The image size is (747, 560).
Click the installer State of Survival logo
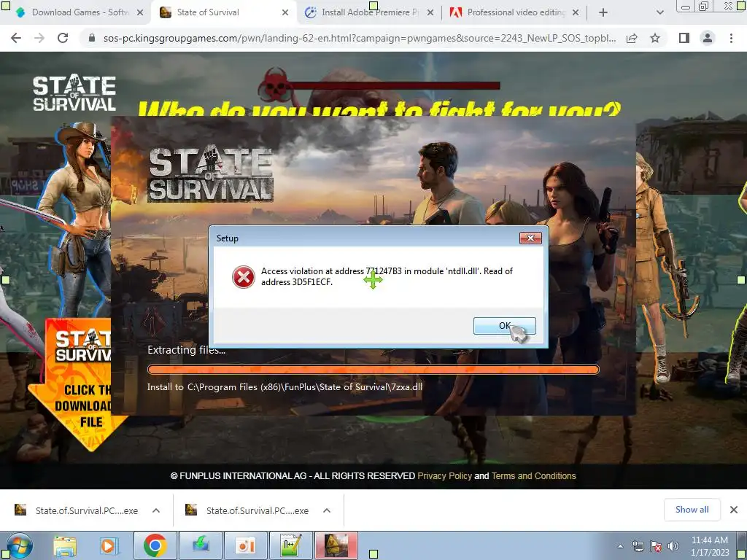(210, 174)
